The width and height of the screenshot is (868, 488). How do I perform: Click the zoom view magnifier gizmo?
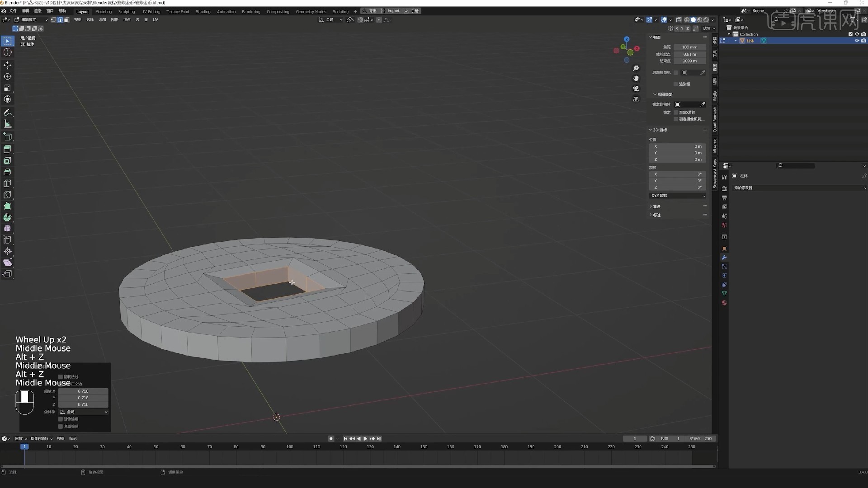[636, 68]
